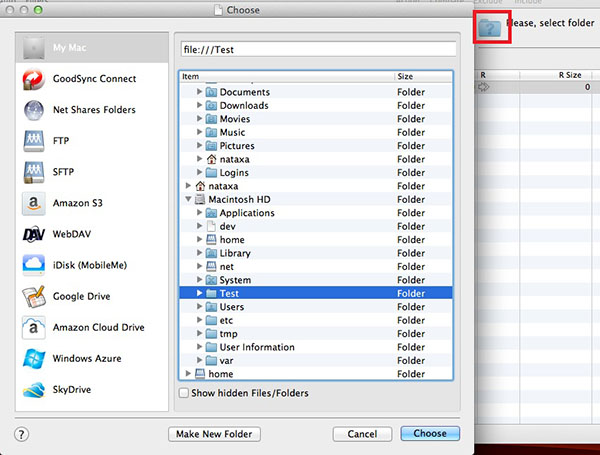Screen dimensions: 600x455
Task: Select the Test folder row
Action: [316, 294]
